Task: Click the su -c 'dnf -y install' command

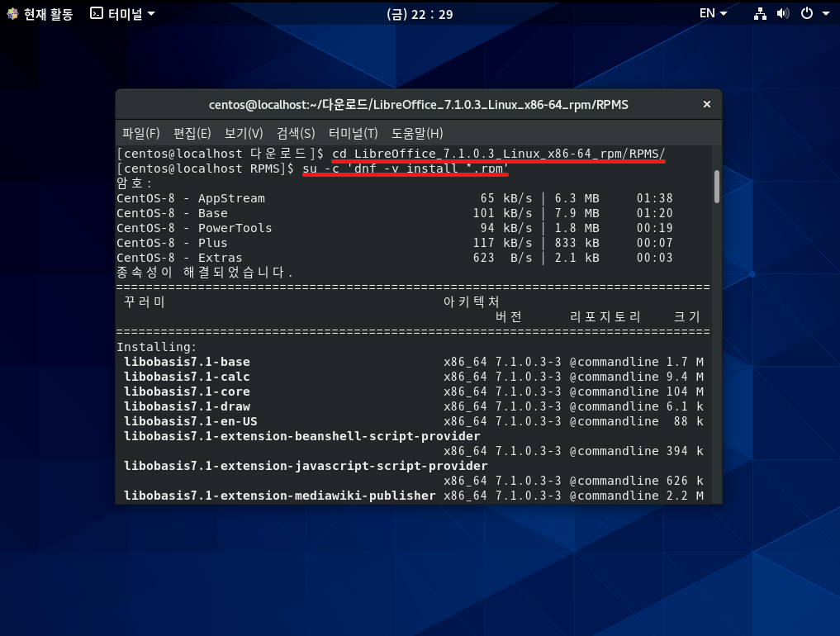Action: pos(405,168)
